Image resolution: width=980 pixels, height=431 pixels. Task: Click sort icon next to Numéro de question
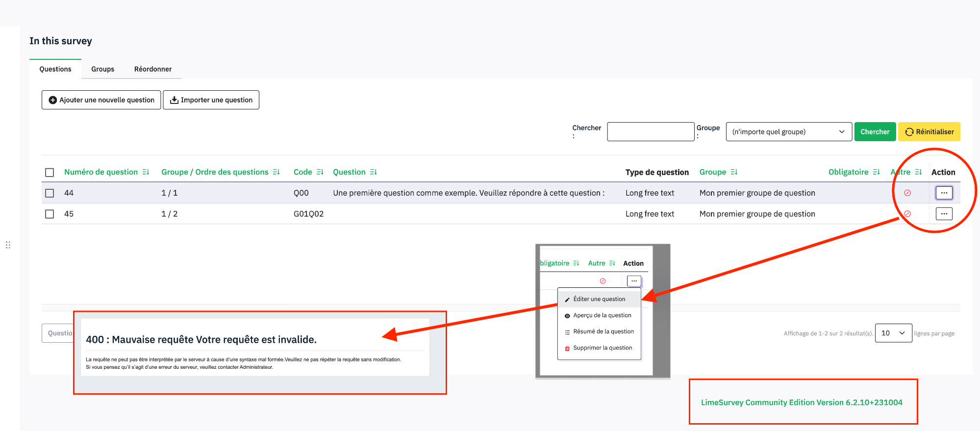(146, 172)
